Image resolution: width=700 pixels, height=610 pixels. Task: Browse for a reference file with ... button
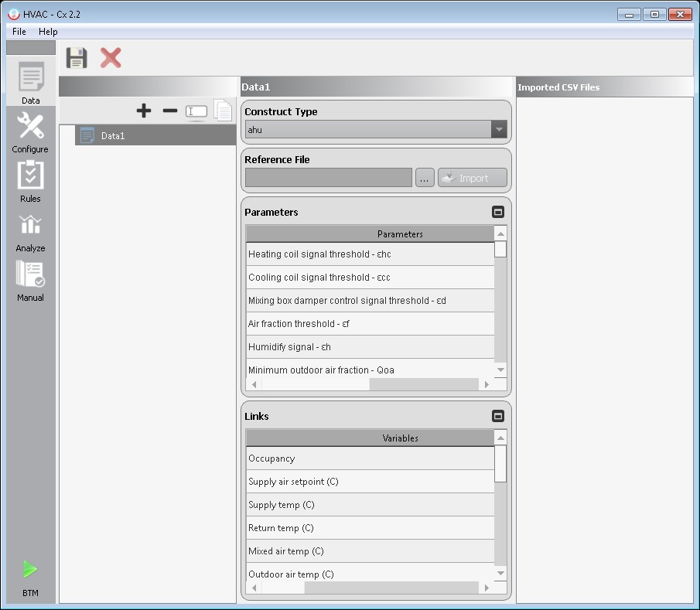point(424,177)
